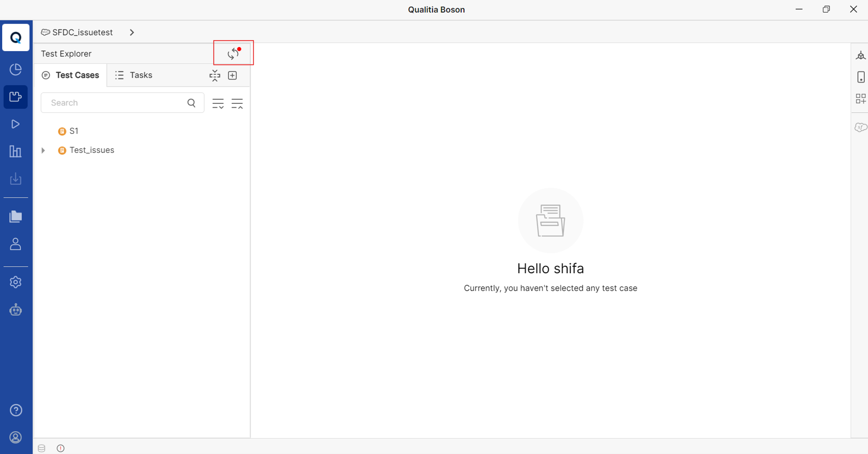The image size is (868, 454).
Task: Open Settings gear in left sidebar
Action: click(x=16, y=282)
